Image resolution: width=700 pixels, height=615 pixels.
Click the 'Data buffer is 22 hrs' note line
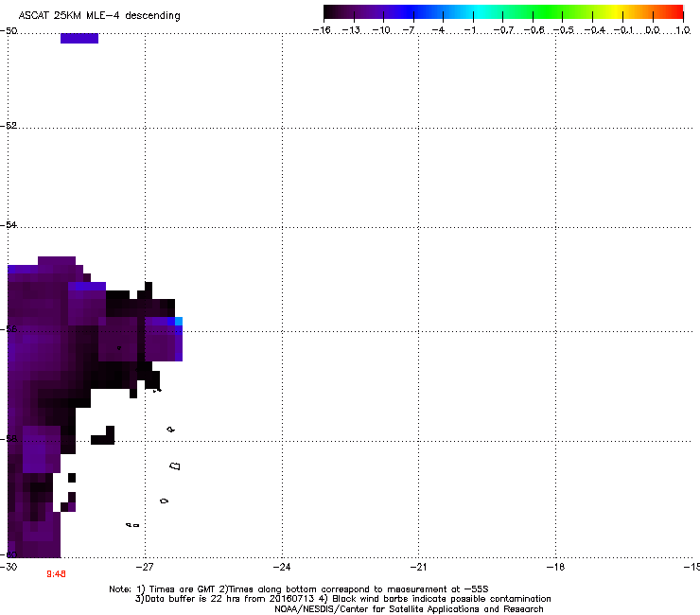pos(342,599)
